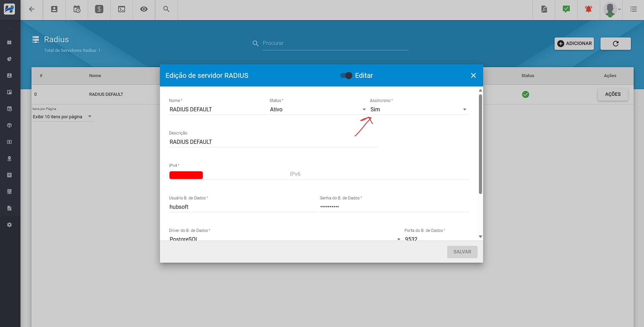Click the Procurar search field
This screenshot has height=327, width=644.
(x=335, y=43)
